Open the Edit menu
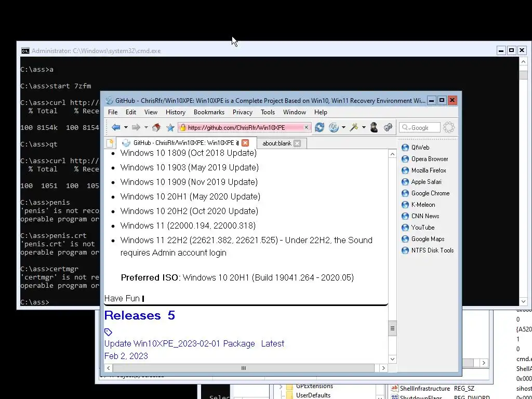 pos(130,112)
